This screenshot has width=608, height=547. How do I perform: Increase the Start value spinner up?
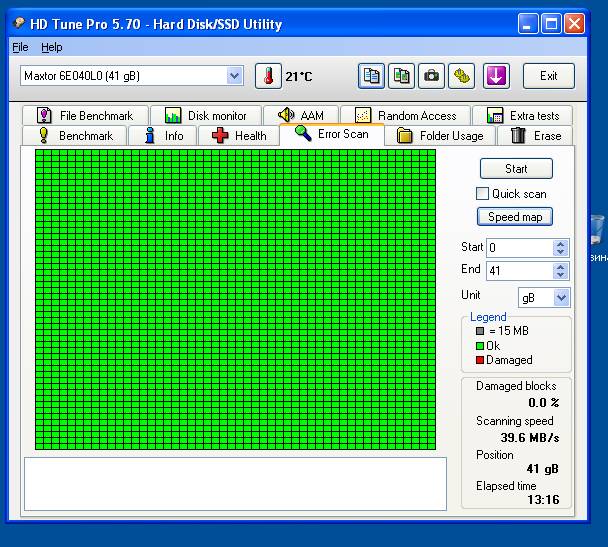560,244
